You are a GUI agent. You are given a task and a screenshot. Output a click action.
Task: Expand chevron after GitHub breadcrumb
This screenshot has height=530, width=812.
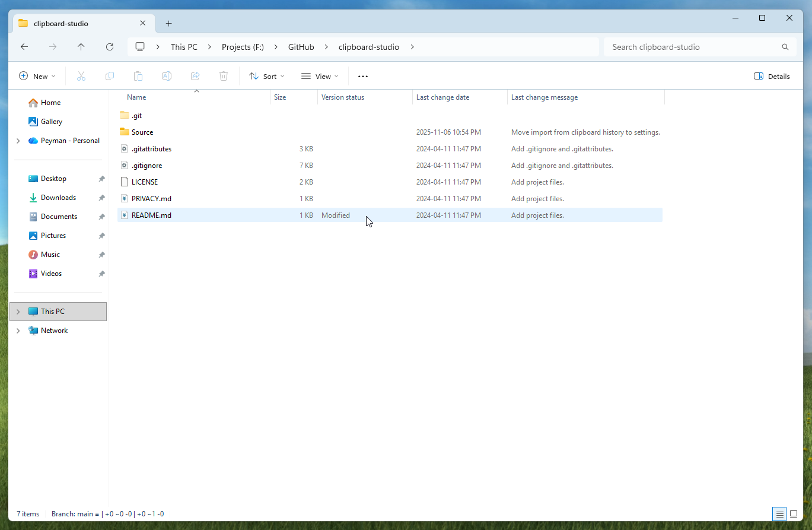click(326, 47)
